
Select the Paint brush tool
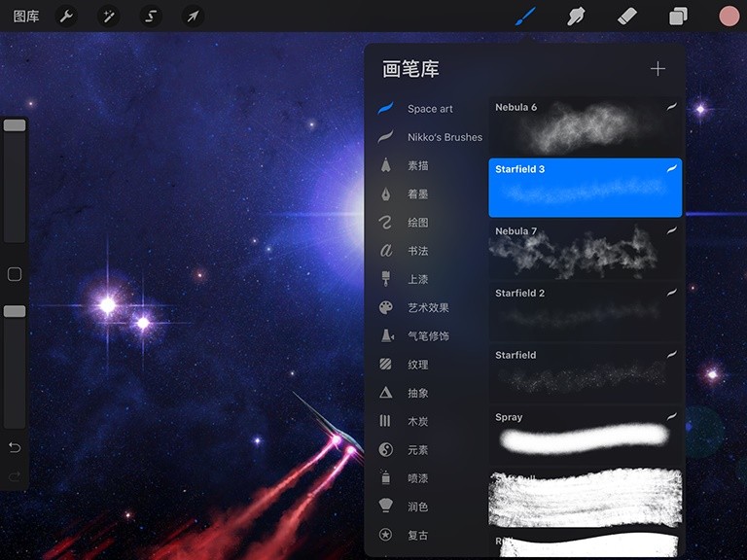coord(525,17)
